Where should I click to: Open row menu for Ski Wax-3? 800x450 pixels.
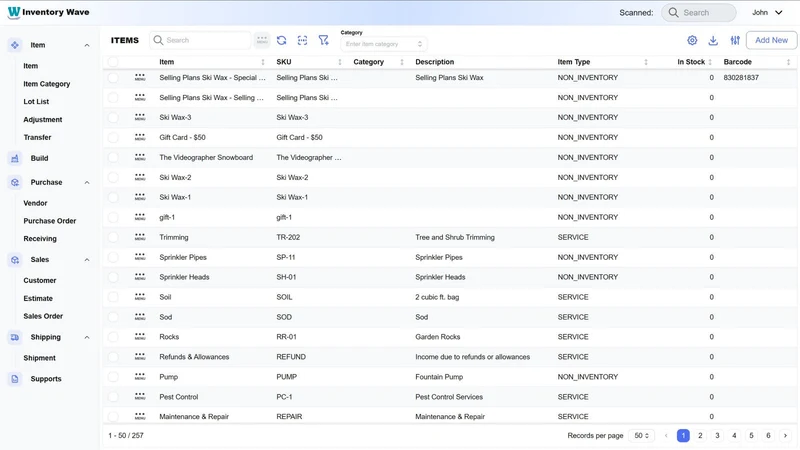[x=140, y=117]
